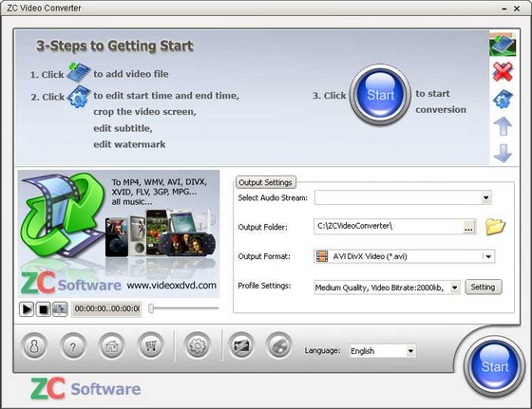Open the edit video gear icon in the right sidebar
532x409 pixels.
(503, 99)
